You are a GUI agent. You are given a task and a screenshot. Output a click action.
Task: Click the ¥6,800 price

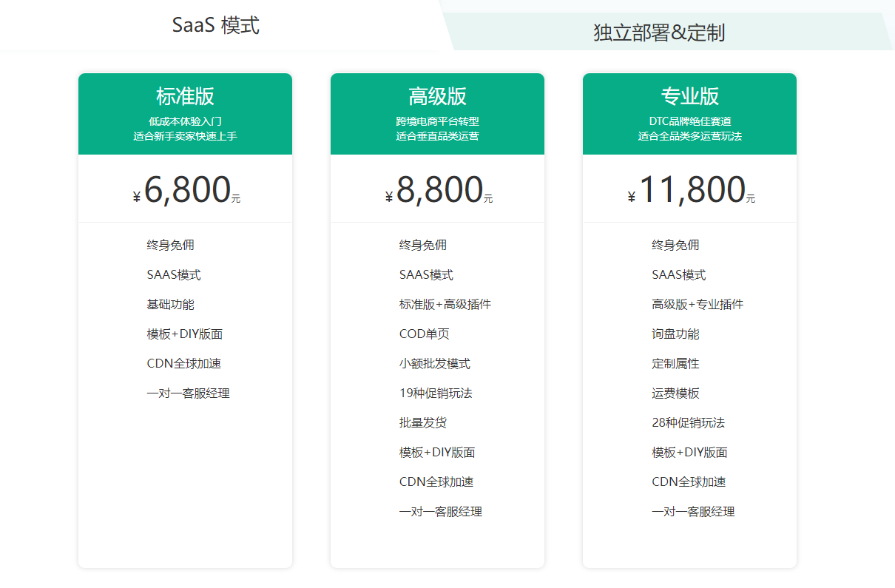pyautogui.click(x=186, y=190)
